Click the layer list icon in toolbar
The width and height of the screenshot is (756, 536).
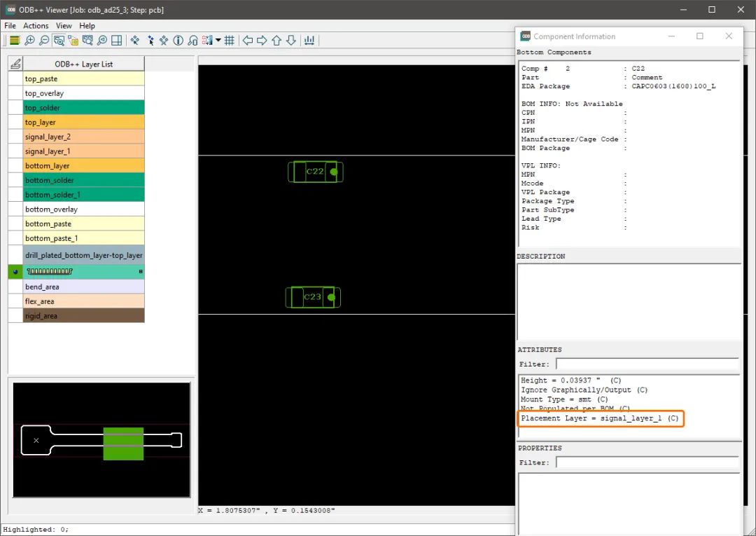tap(14, 41)
